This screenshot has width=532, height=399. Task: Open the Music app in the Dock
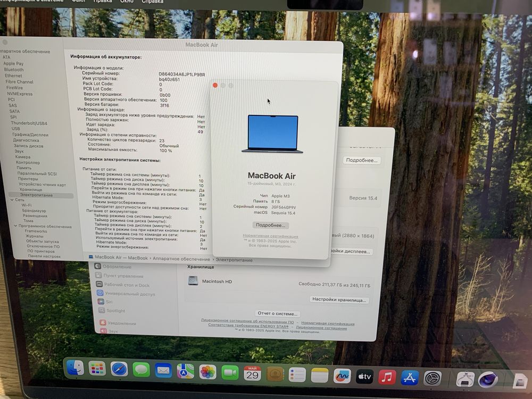pos(387,377)
